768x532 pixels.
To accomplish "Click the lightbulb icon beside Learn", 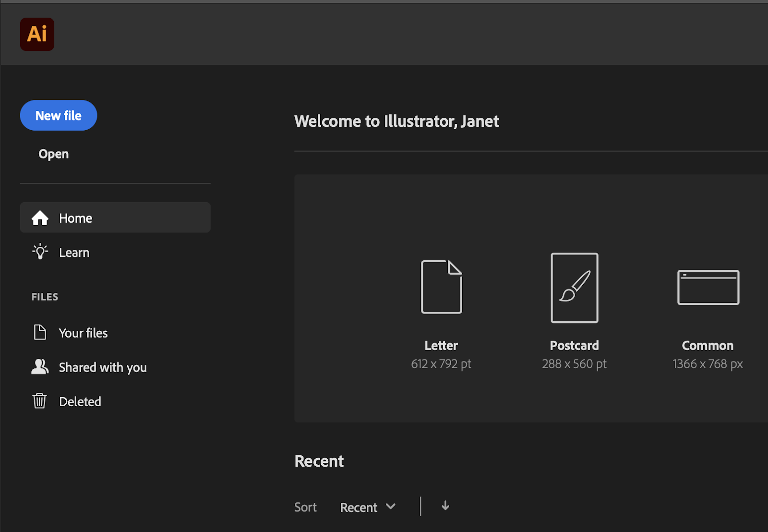I will 40,252.
